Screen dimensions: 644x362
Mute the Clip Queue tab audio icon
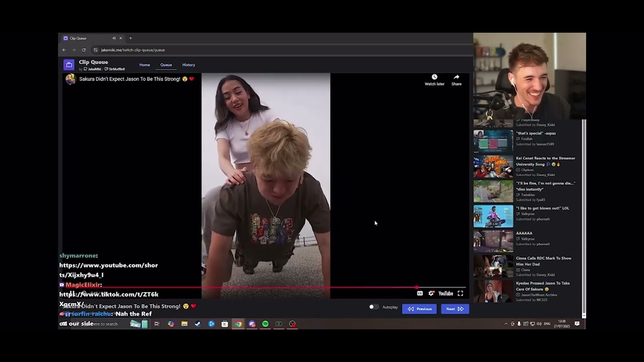tap(114, 38)
